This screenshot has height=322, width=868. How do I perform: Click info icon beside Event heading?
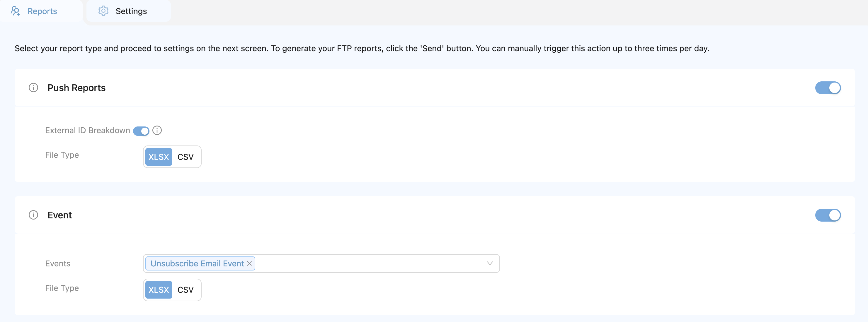[x=33, y=215]
